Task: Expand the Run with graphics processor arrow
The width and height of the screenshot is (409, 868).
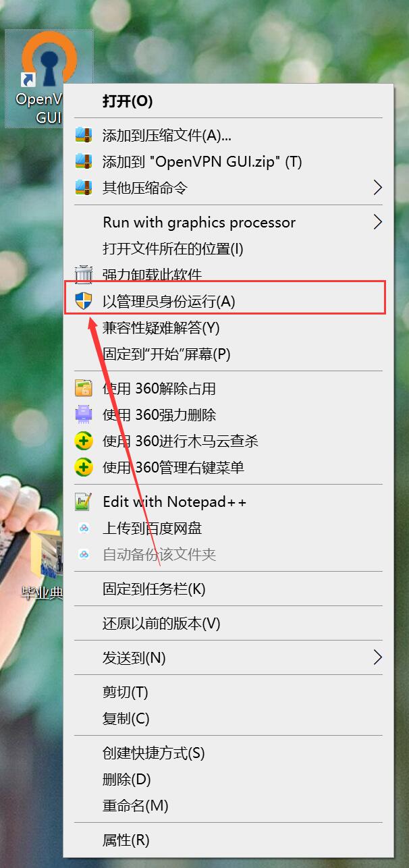Action: coord(378,222)
